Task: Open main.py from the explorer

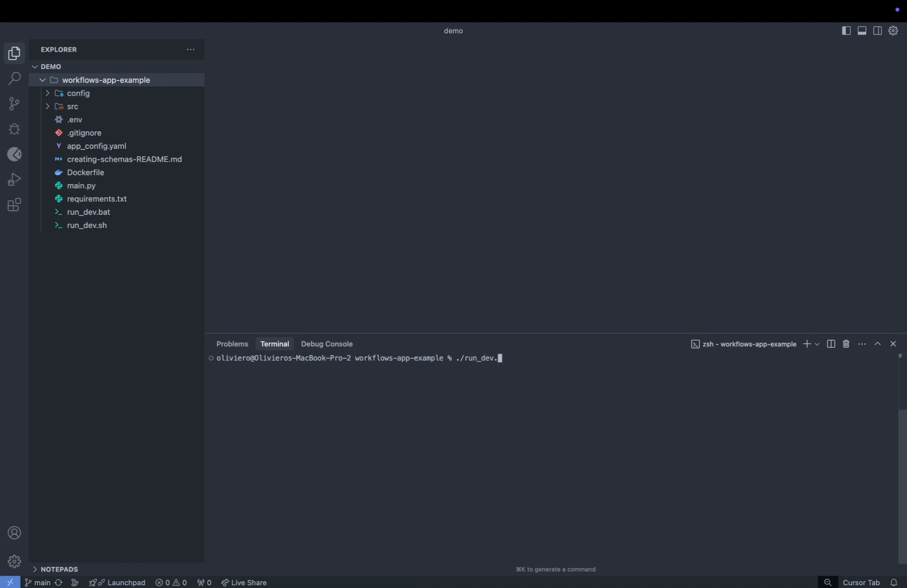Action: (x=81, y=185)
